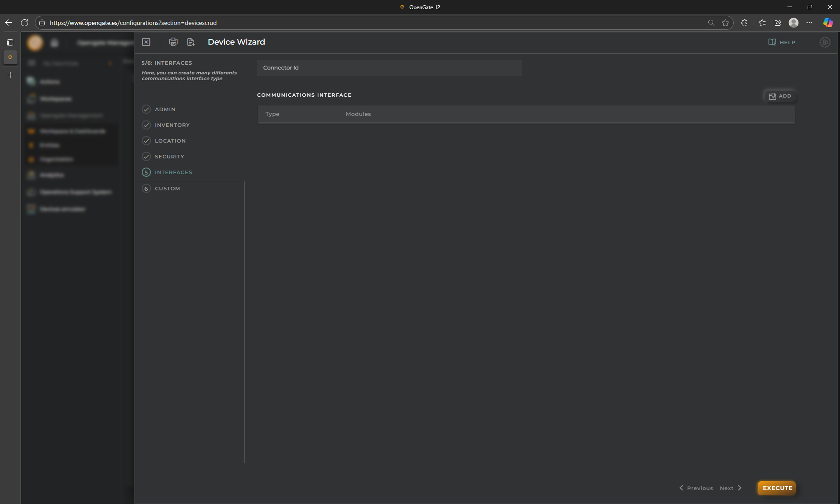Refresh the browser page
The height and width of the screenshot is (504, 840).
pos(24,23)
